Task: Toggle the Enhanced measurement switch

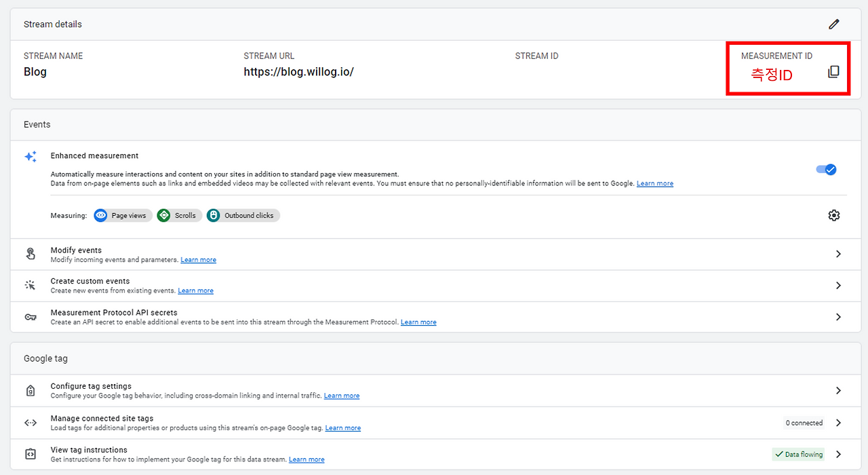Action: pos(826,170)
